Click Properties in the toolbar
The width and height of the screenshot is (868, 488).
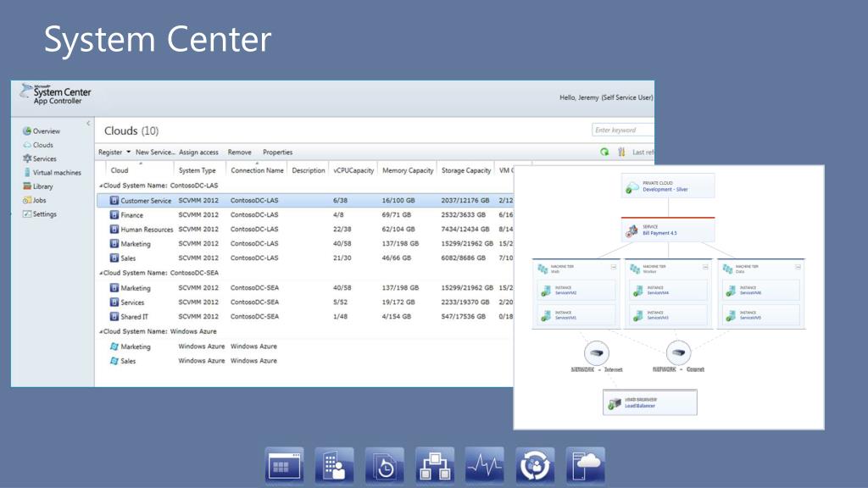[277, 152]
